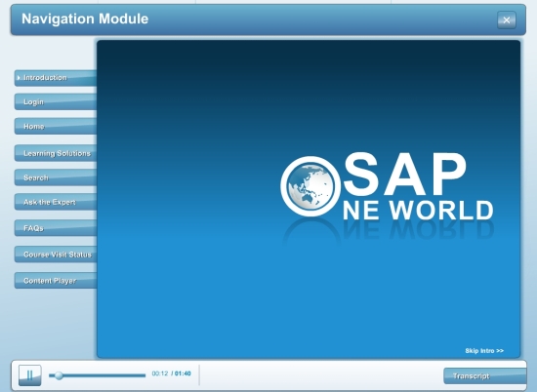Viewport: 537px width, 392px height.
Task: Click the globe logo icon
Action: click(x=310, y=186)
